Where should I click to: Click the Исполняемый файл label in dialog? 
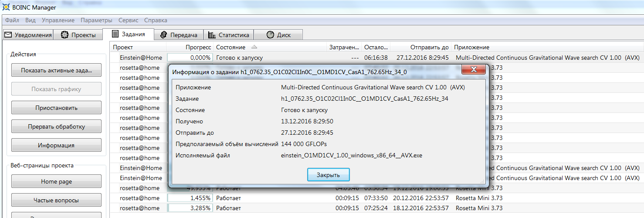(203, 155)
